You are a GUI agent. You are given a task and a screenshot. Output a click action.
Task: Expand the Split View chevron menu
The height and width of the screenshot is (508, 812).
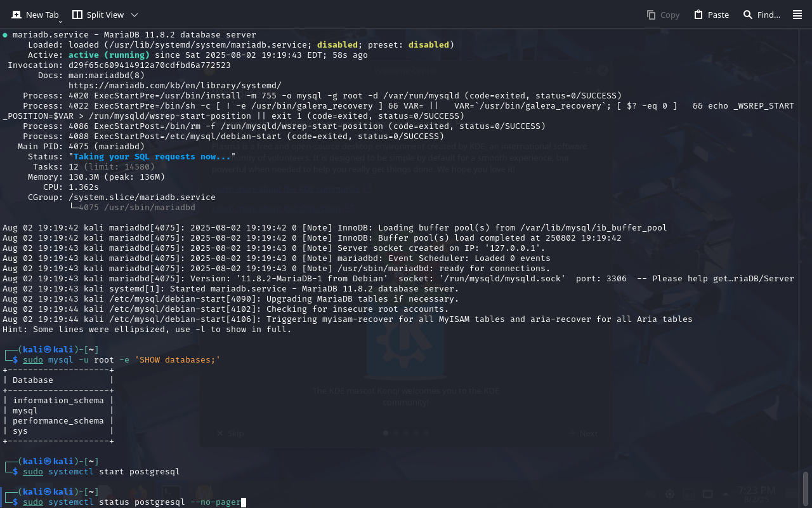pyautogui.click(x=134, y=15)
